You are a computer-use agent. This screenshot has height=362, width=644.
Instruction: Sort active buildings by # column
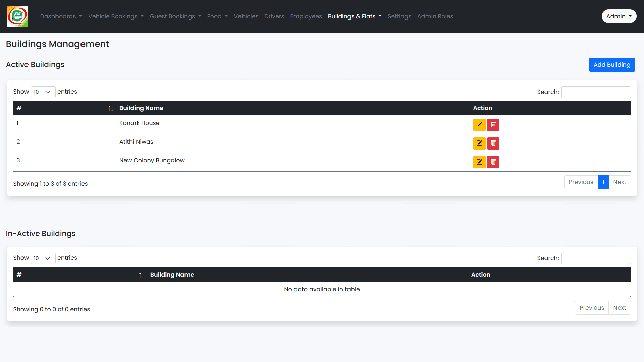[x=64, y=108]
